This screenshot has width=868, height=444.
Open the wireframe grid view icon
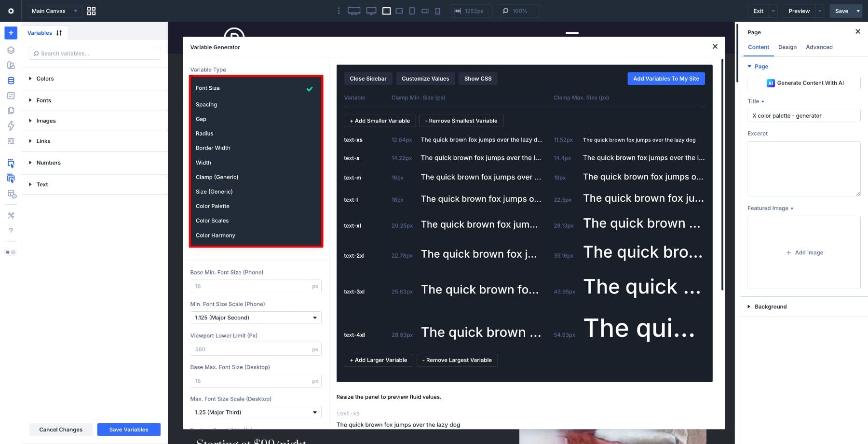click(91, 11)
